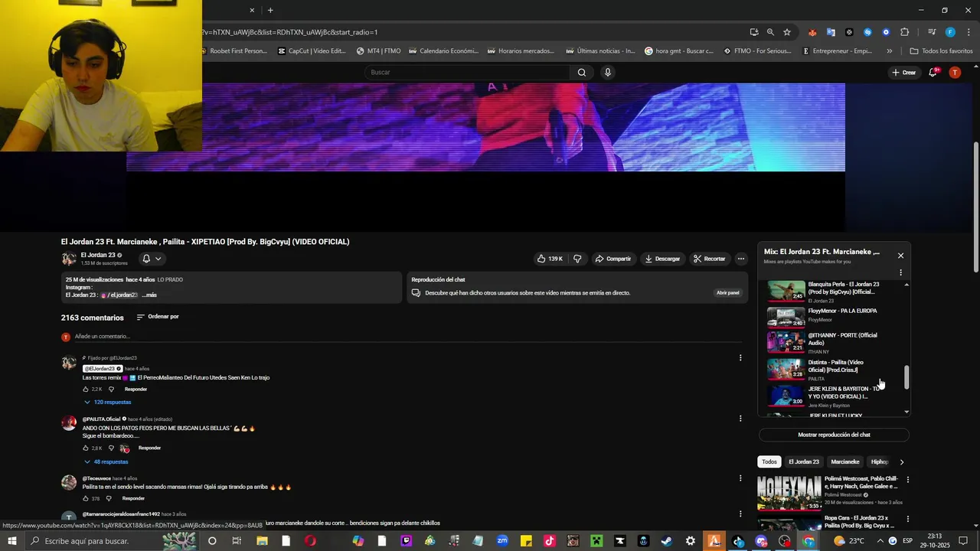Screen dimensions: 980x551
Task: Open the MT4 | FTMO bookmark
Action: pos(379,51)
